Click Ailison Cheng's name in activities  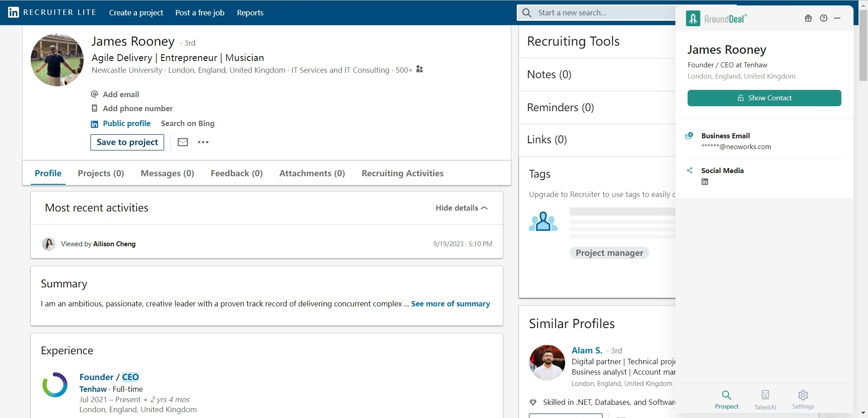[x=114, y=244]
